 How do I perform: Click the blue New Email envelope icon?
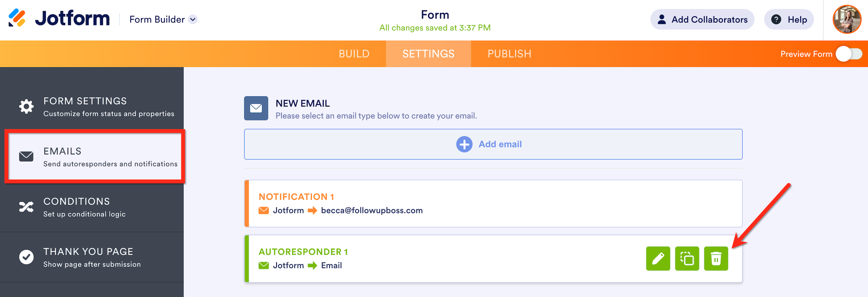tap(256, 108)
